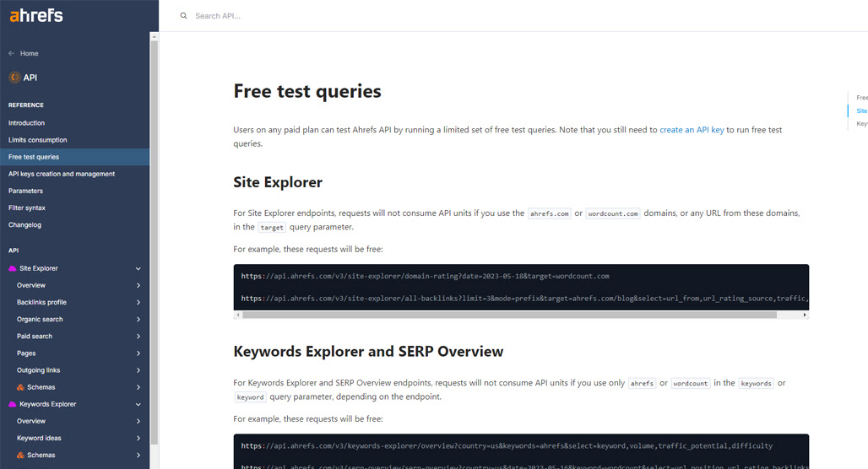Open Organic search in the sidebar
This screenshot has height=469, width=868.
[x=40, y=319]
